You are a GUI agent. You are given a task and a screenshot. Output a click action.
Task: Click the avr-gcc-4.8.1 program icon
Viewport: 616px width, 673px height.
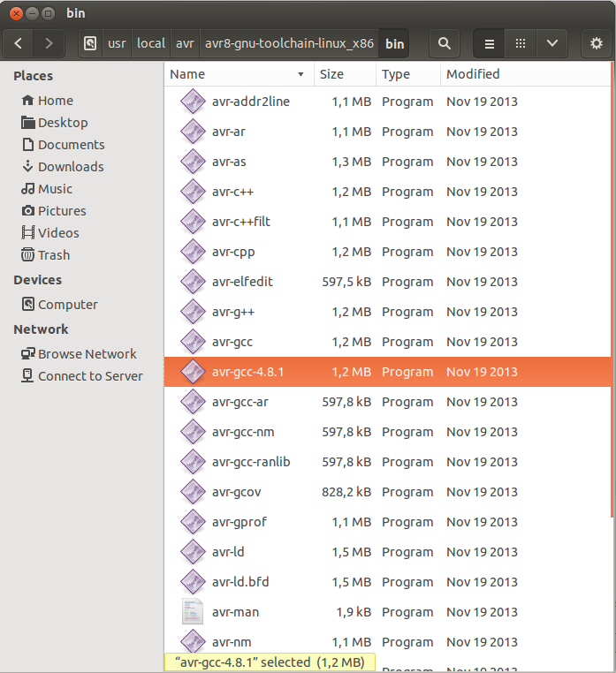193,372
